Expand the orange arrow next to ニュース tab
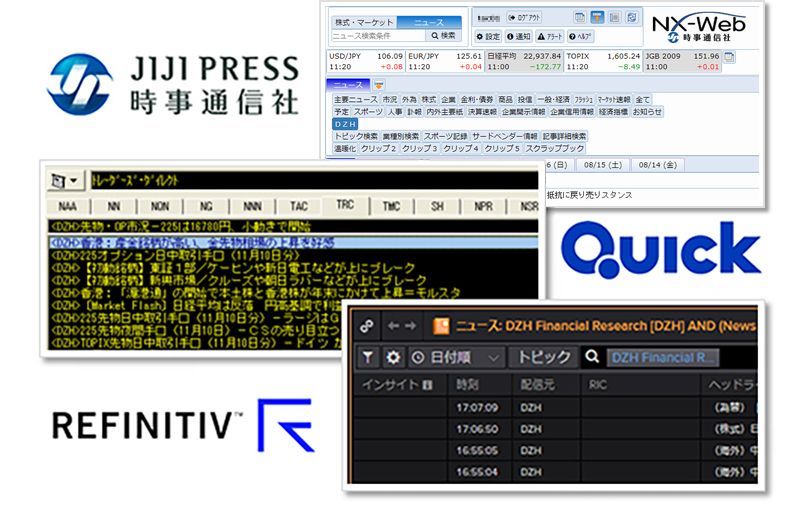 coord(379,85)
